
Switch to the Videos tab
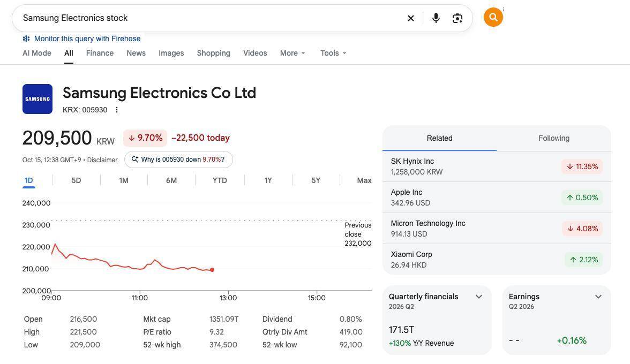(255, 53)
